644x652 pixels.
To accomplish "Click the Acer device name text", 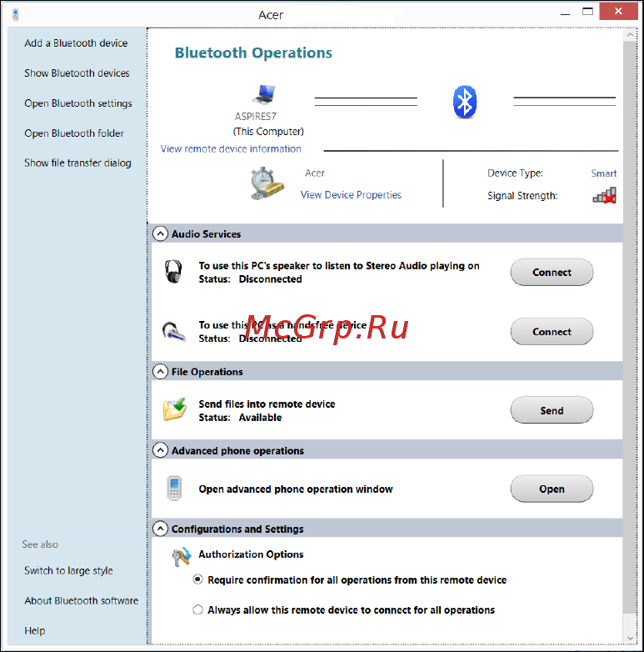I will pos(315,173).
